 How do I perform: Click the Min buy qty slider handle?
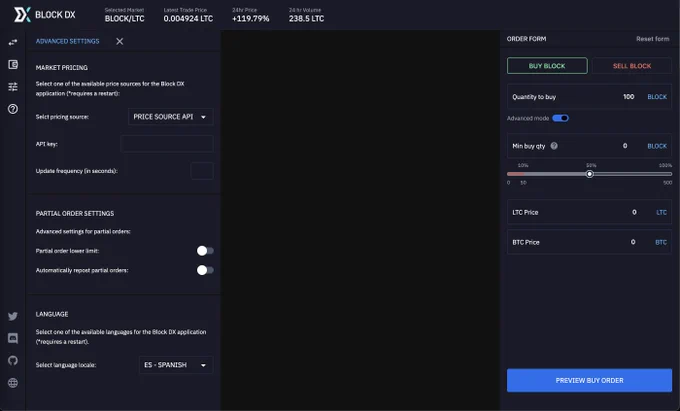pos(589,174)
